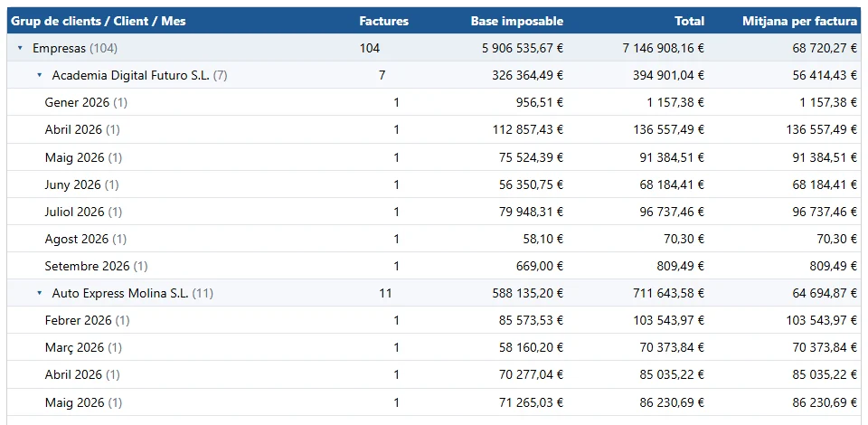The image size is (868, 425).
Task: Click base imposable value 71 265,03 €
Action: click(532, 402)
